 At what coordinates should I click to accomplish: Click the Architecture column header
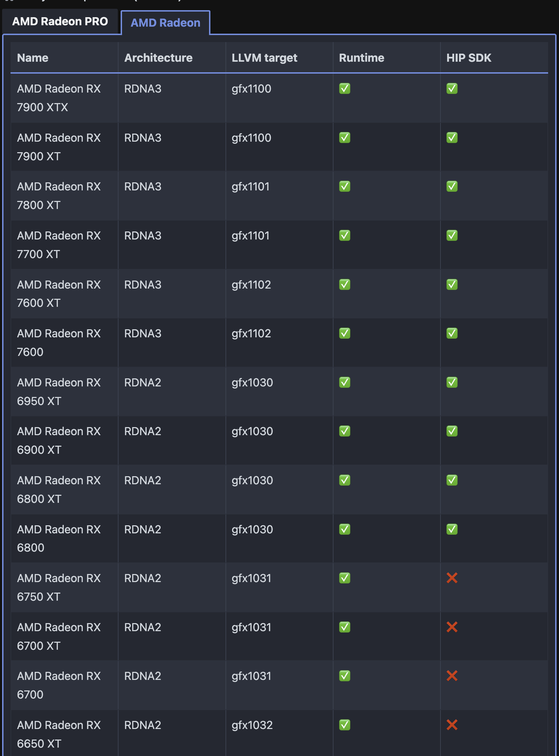[x=158, y=58]
